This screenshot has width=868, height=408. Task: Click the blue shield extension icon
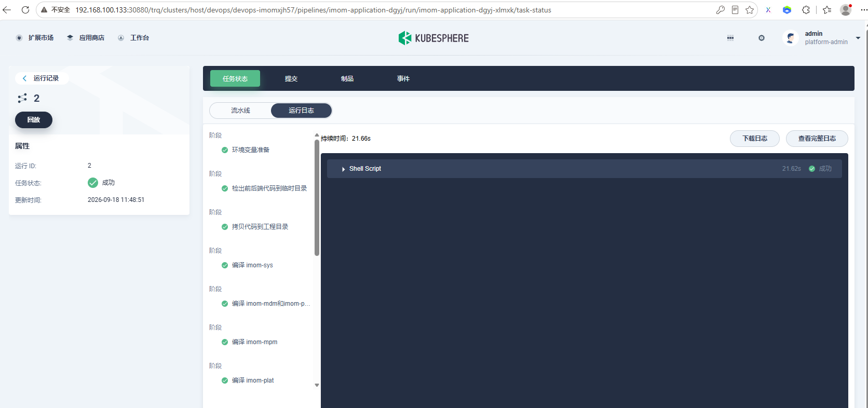pyautogui.click(x=787, y=10)
